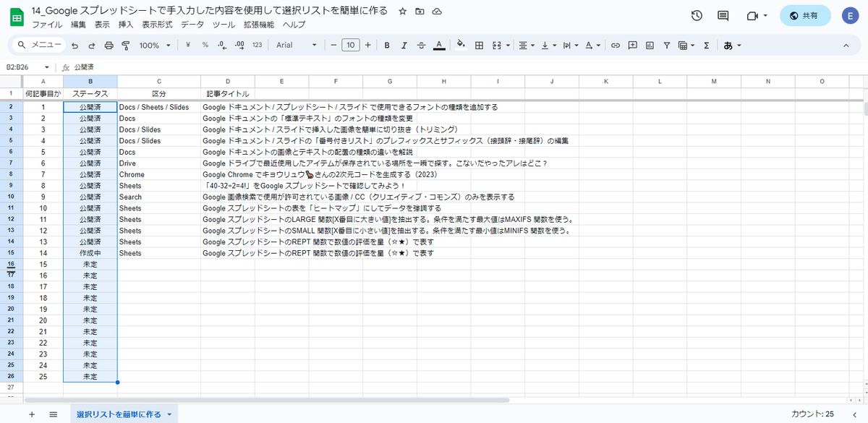The image size is (868, 423).
Task: Click the font size field showing 10
Action: point(351,45)
